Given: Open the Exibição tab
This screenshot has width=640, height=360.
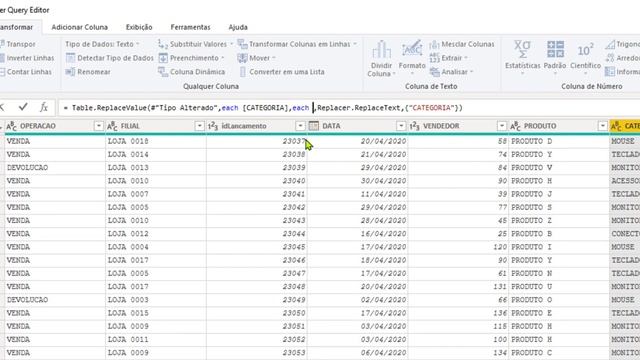Looking at the screenshot, I should pos(139,27).
